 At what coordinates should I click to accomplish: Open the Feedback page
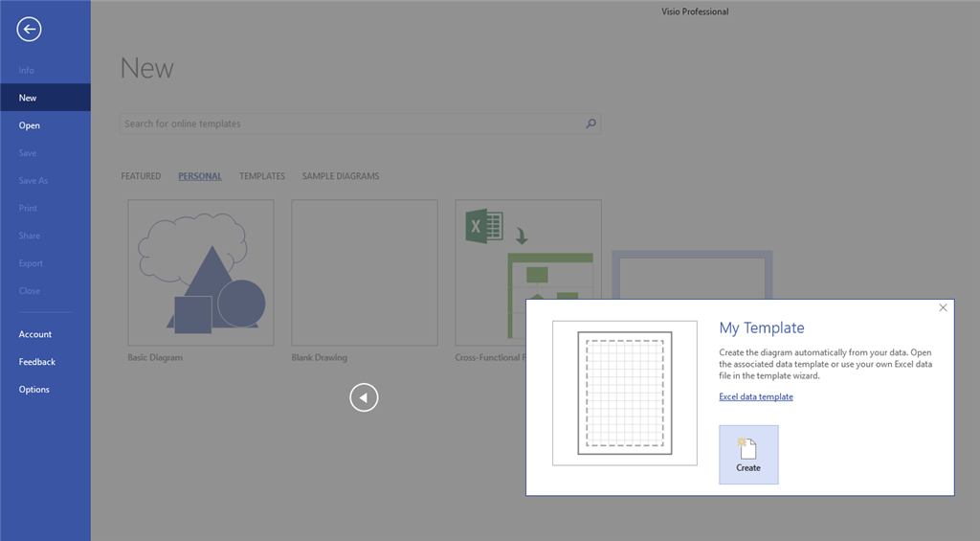[x=37, y=362]
